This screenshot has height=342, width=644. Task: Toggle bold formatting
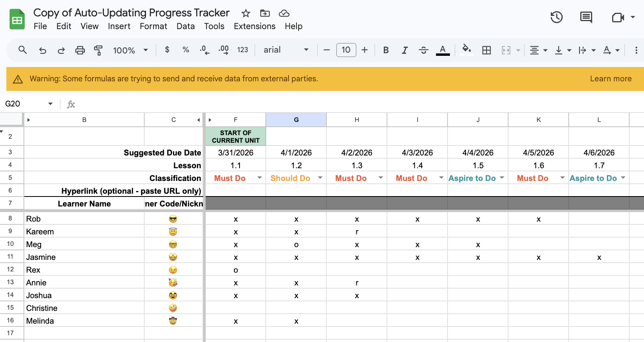(x=386, y=50)
